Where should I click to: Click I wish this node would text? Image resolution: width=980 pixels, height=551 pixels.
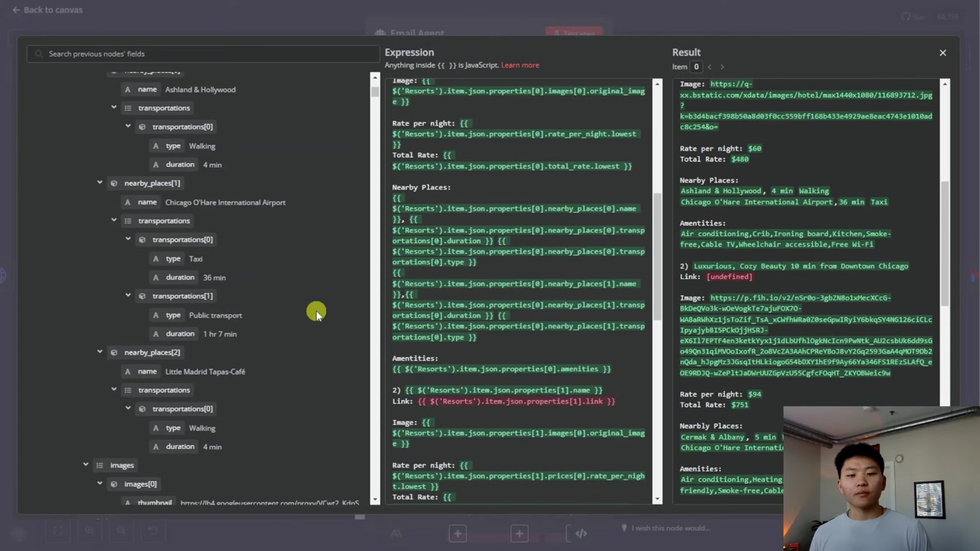(x=669, y=528)
